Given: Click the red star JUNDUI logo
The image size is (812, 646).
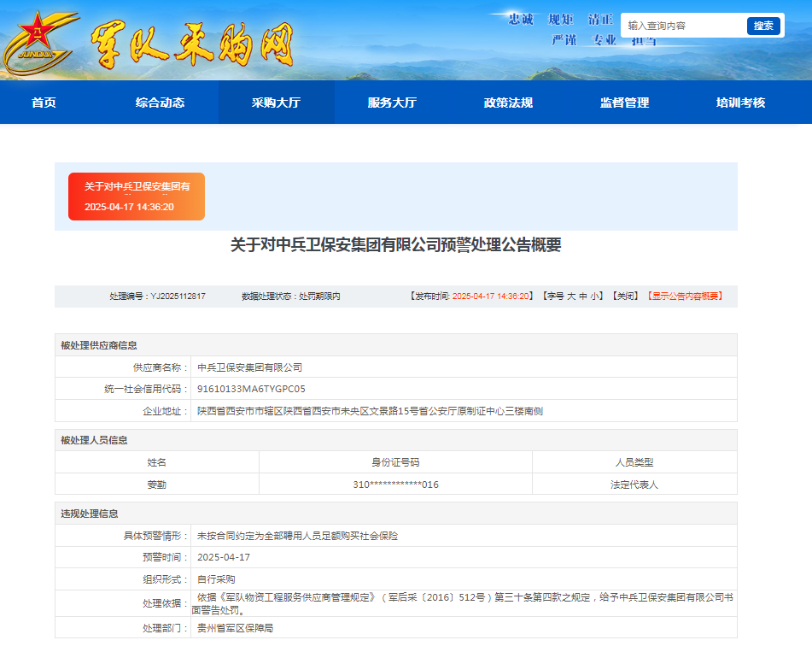Looking at the screenshot, I should point(40,43).
